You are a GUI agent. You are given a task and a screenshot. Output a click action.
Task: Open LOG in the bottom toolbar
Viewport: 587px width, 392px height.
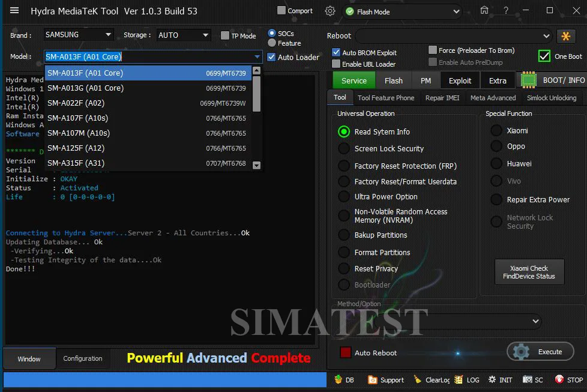(x=466, y=379)
